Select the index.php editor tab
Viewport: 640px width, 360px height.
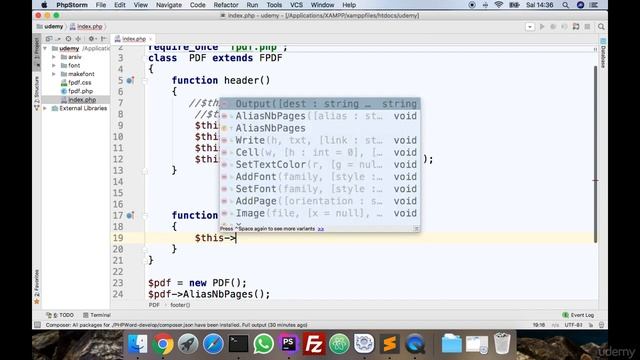[133, 39]
